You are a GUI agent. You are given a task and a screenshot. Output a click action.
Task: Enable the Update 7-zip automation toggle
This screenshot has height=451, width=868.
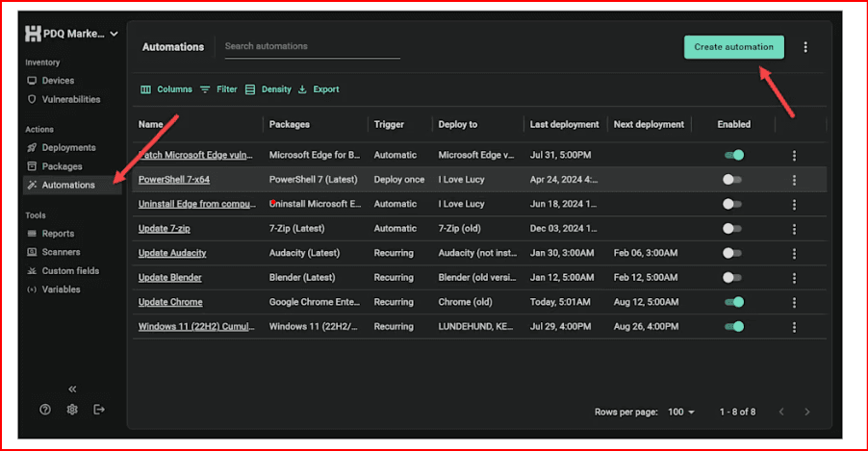click(x=733, y=229)
